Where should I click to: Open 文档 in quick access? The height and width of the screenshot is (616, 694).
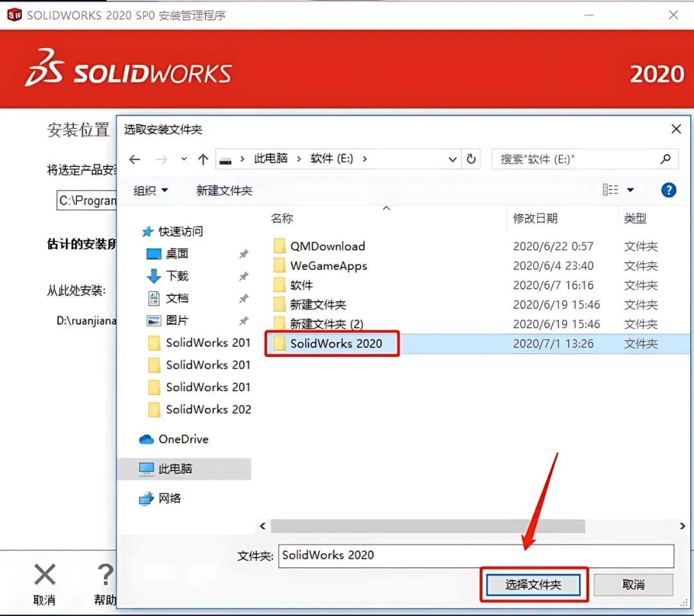pos(177,298)
